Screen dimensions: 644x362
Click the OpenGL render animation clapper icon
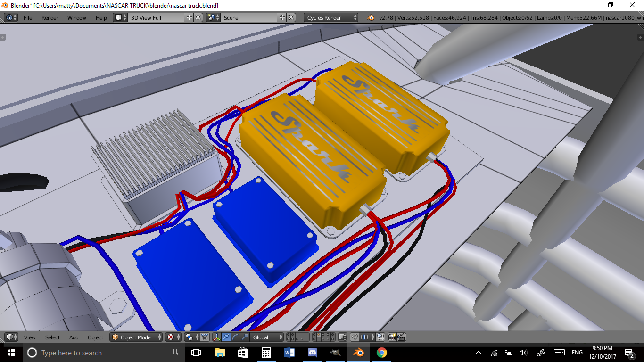coord(401,337)
